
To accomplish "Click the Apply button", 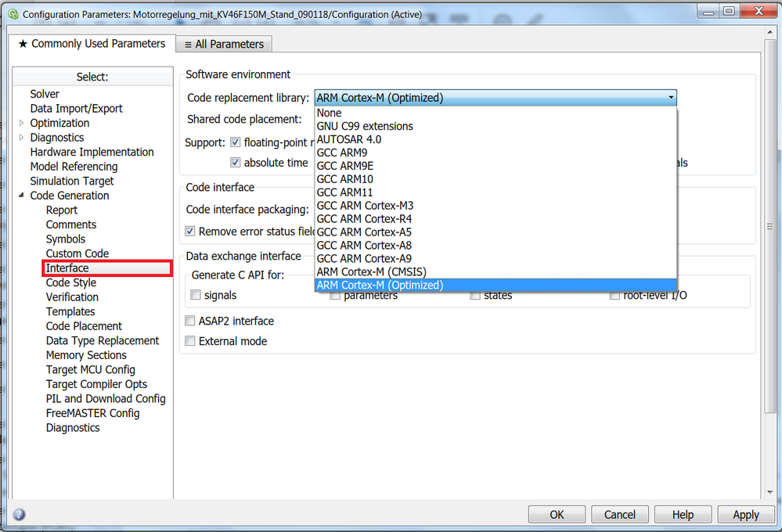I will (x=745, y=515).
